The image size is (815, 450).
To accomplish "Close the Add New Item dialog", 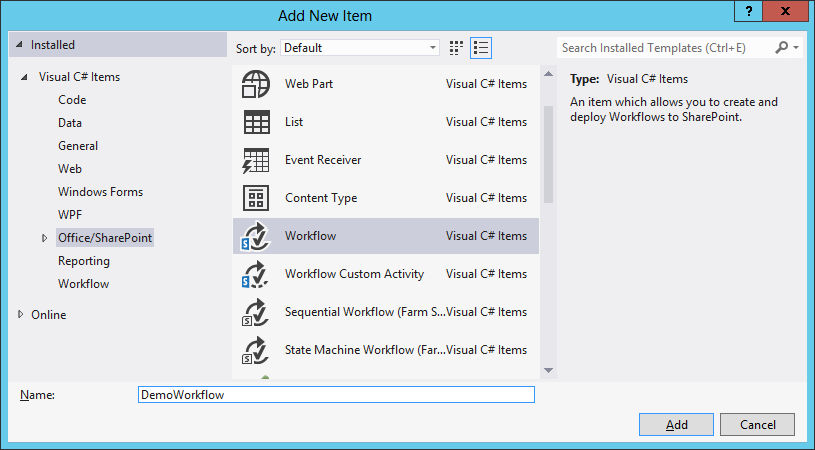I will pyautogui.click(x=785, y=11).
